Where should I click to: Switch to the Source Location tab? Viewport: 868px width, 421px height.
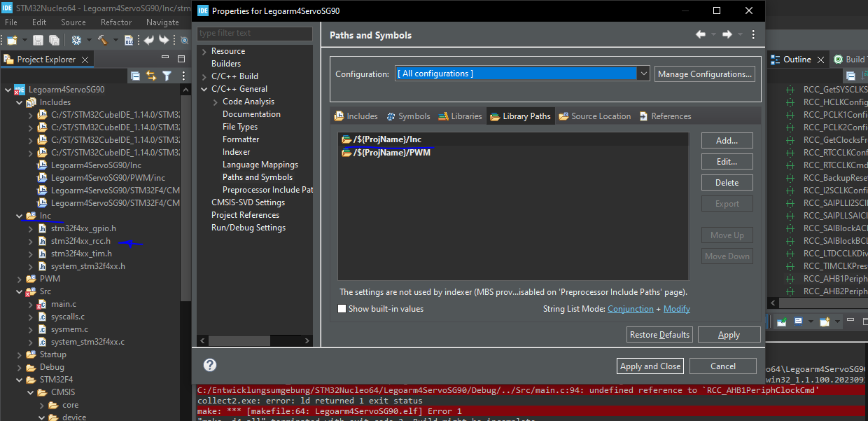594,116
